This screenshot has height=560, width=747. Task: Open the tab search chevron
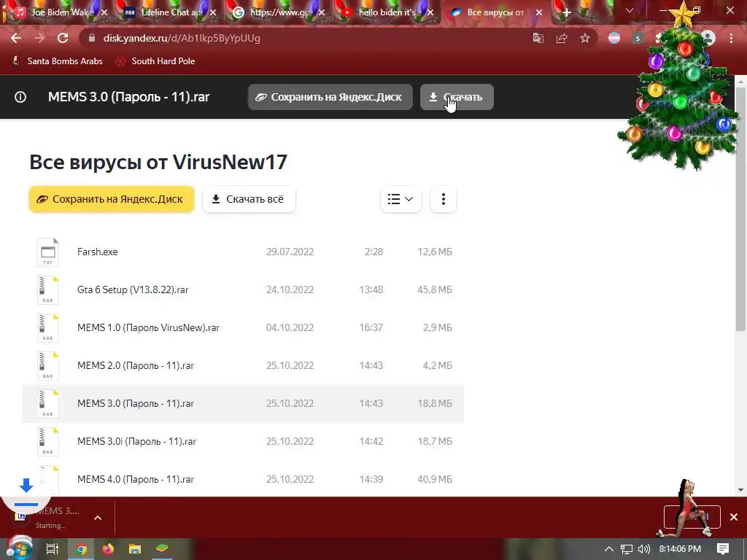click(630, 10)
